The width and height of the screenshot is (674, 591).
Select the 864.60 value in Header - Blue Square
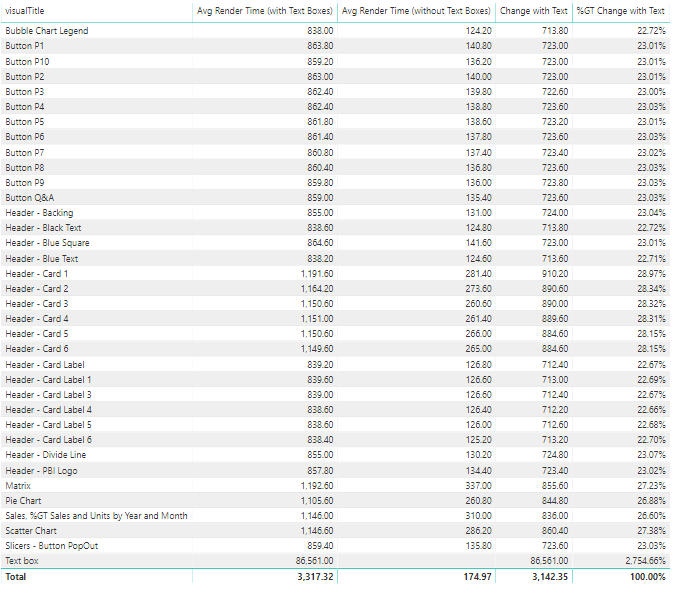tap(320, 243)
